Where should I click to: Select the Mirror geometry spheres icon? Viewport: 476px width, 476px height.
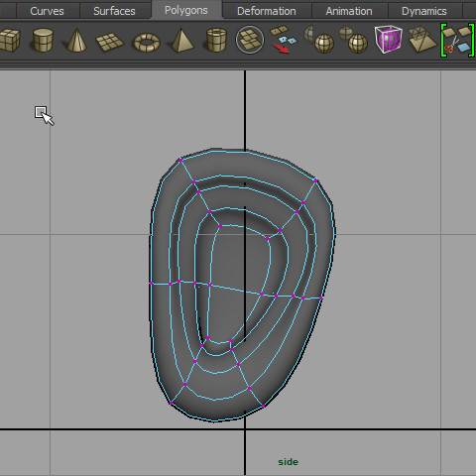coord(318,40)
